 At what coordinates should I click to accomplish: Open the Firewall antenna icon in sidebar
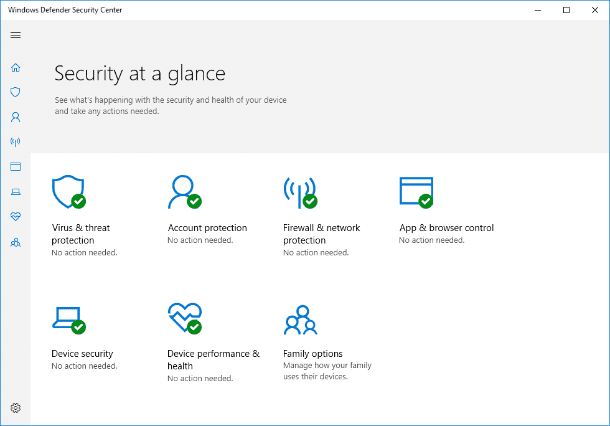tap(16, 142)
